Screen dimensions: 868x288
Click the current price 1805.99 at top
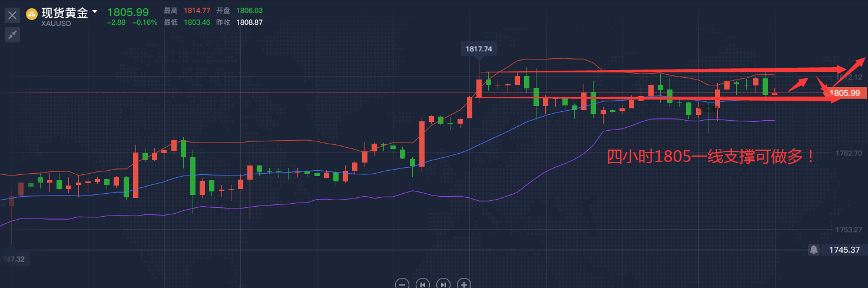coord(128,11)
